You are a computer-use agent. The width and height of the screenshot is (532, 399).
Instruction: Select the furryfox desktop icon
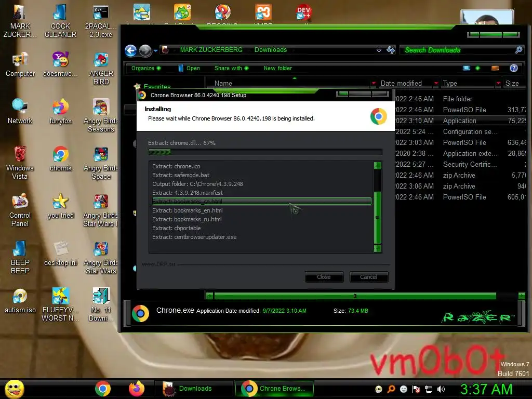tap(61, 112)
